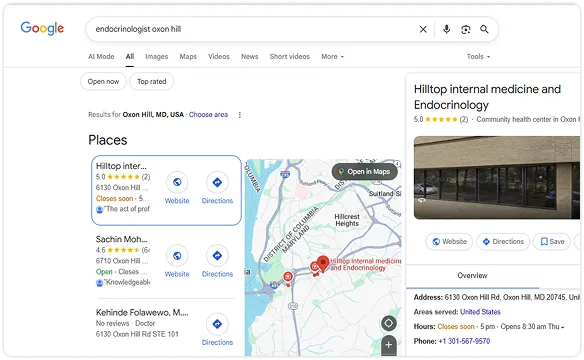Open the Tools dropdown
584x360 pixels.
tap(478, 57)
